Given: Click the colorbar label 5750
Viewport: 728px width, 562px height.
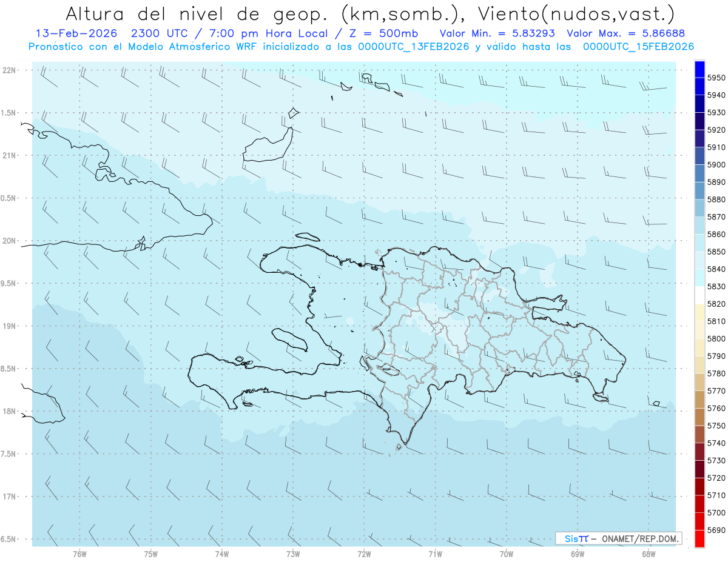Looking at the screenshot, I should pos(716,426).
